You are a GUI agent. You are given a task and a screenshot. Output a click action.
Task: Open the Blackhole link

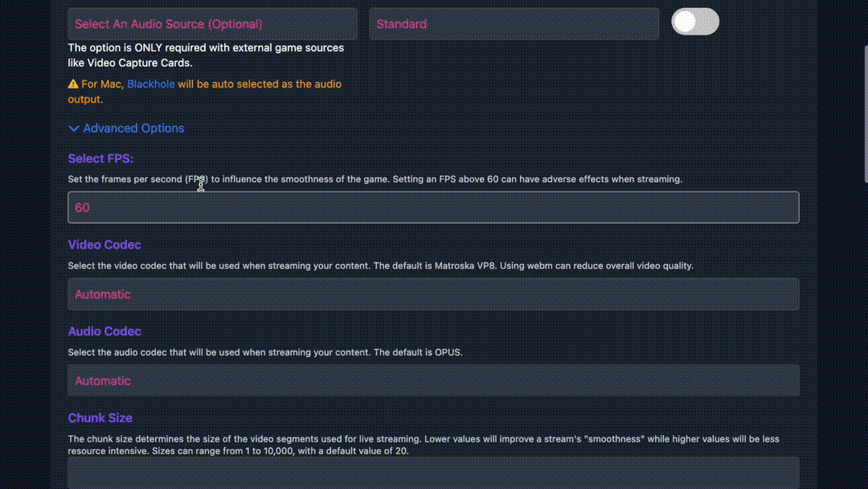coord(150,84)
